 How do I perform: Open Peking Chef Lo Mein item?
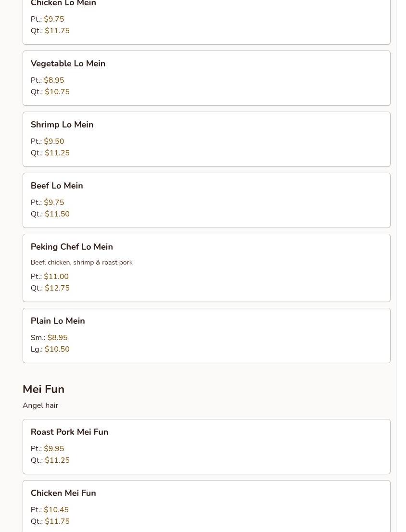pos(72,247)
